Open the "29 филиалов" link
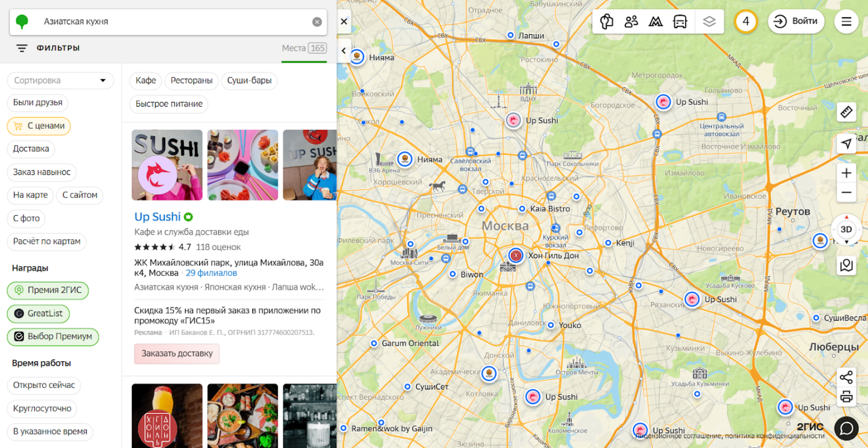Screen dimensions: 868x448 tap(211, 273)
